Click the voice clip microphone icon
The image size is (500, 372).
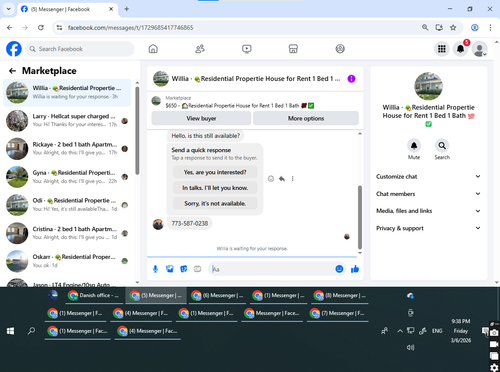(x=155, y=269)
